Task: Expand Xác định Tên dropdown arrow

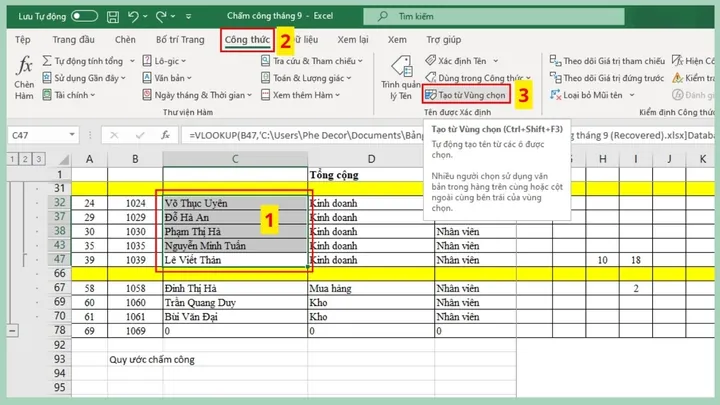Action: [496, 61]
